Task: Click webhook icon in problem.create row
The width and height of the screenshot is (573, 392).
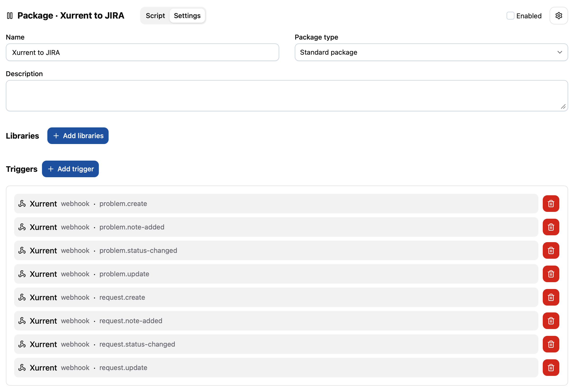Action: (22, 204)
